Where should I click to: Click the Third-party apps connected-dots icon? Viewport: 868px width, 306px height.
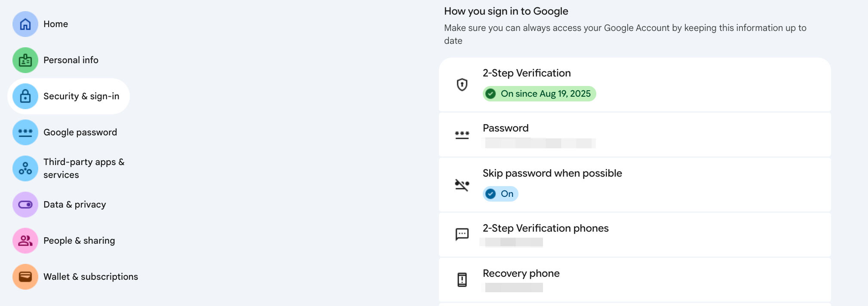point(25,168)
